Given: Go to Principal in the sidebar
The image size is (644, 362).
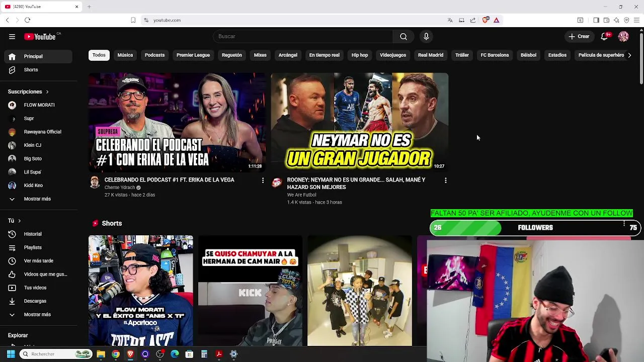Looking at the screenshot, I should click(39, 56).
